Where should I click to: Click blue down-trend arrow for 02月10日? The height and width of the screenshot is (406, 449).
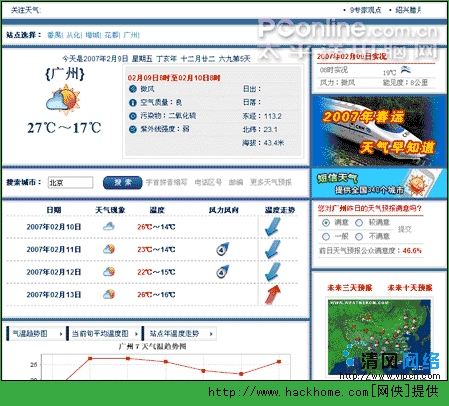click(x=273, y=227)
